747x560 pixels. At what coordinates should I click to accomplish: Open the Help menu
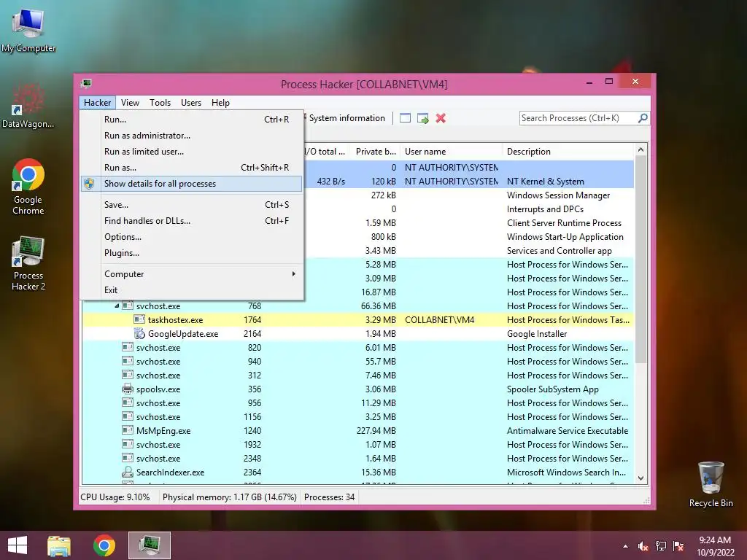point(220,103)
